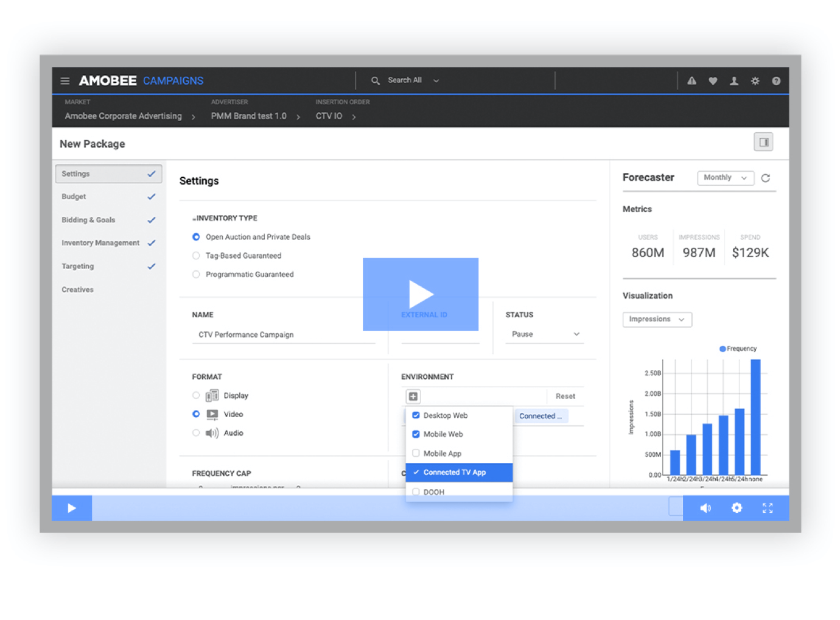Image resolution: width=840 pixels, height=620 pixels.
Task: Select Open Auction and Private Deals
Action: pos(196,237)
